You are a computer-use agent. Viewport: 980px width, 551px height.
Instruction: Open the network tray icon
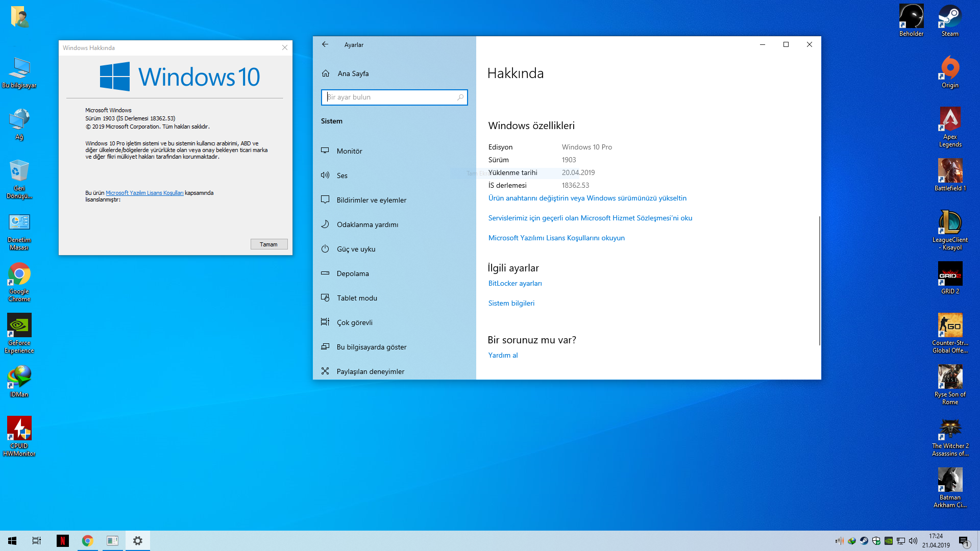pos(901,541)
